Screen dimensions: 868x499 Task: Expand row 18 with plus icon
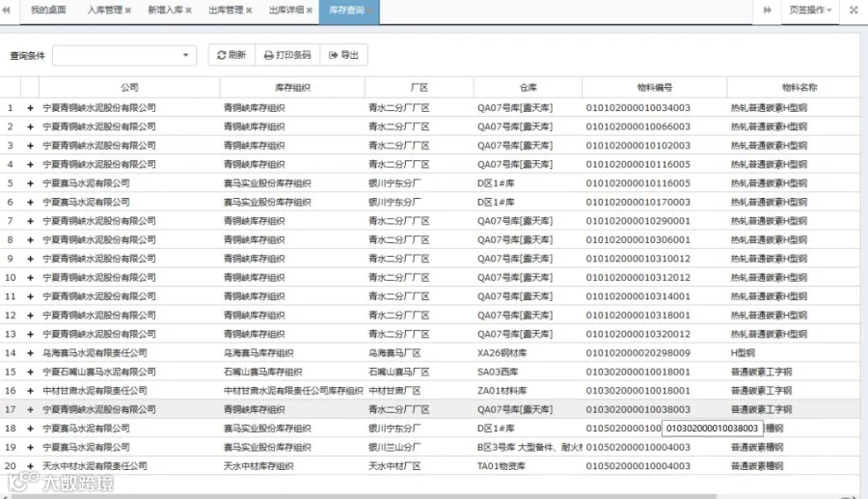[30, 429]
